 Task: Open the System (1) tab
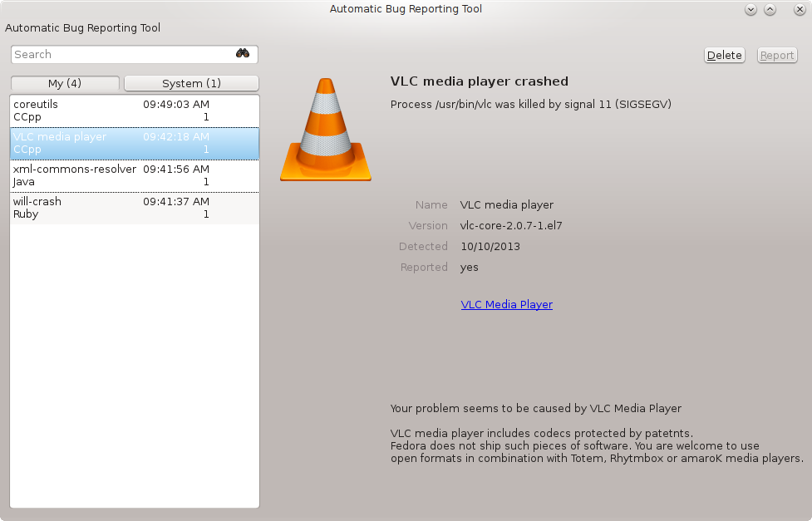(x=191, y=83)
